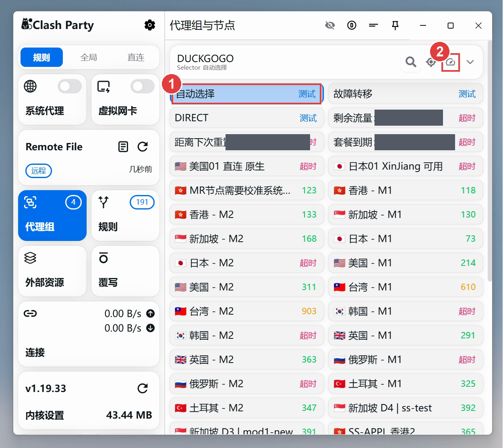
Task: Search nodes in DUCKGOGO group
Action: (411, 62)
